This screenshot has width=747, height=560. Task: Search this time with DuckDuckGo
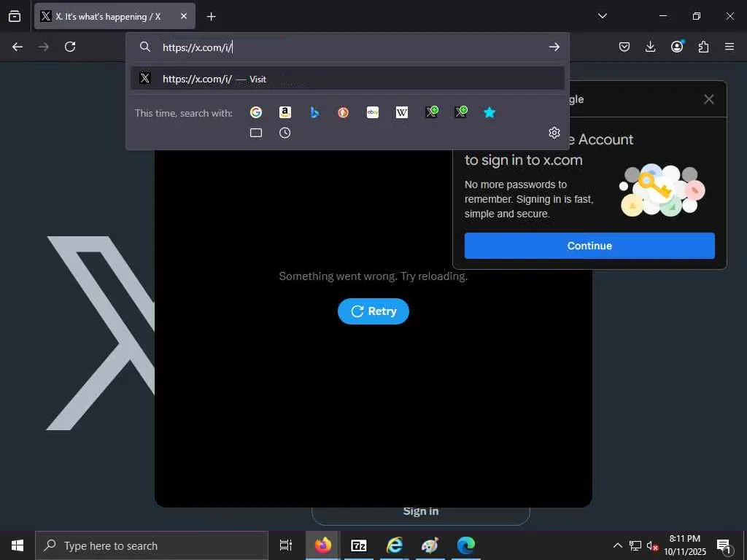(344, 112)
